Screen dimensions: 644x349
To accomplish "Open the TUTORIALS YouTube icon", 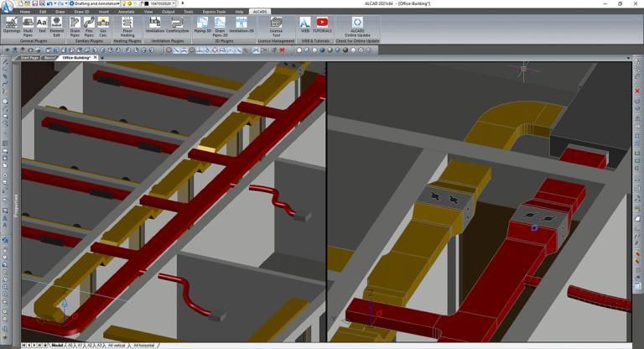I will coord(322,24).
